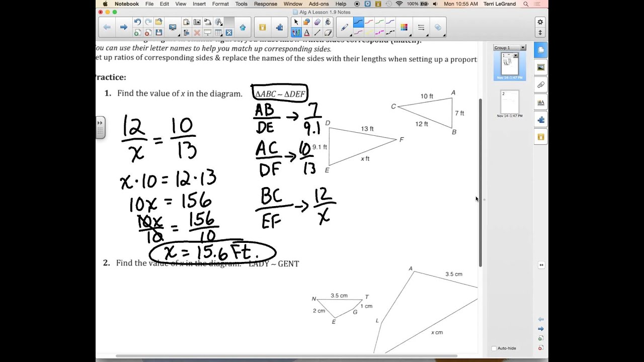Viewport: 644px width, 362px height.
Task: Switch to the Add-ons sidebar tab
Action: pos(541,120)
